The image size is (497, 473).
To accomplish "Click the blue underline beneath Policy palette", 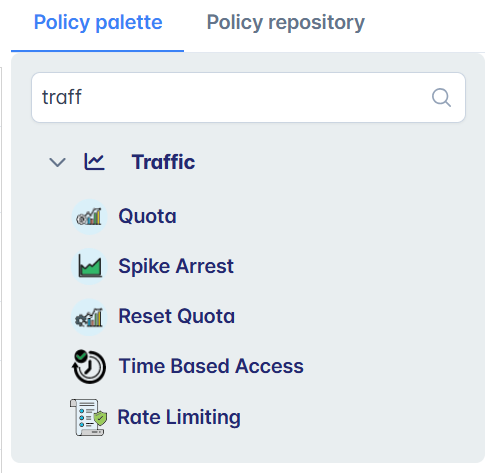I will coord(97,51).
